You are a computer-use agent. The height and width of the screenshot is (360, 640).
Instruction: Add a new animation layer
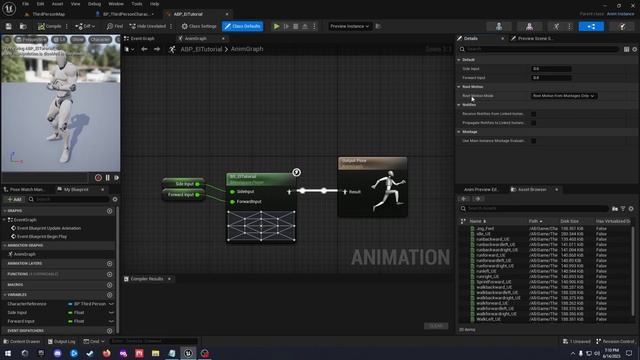pos(109,264)
